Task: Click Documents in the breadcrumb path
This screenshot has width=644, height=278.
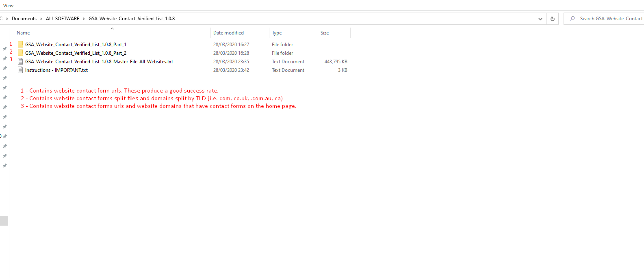Action: point(24,19)
